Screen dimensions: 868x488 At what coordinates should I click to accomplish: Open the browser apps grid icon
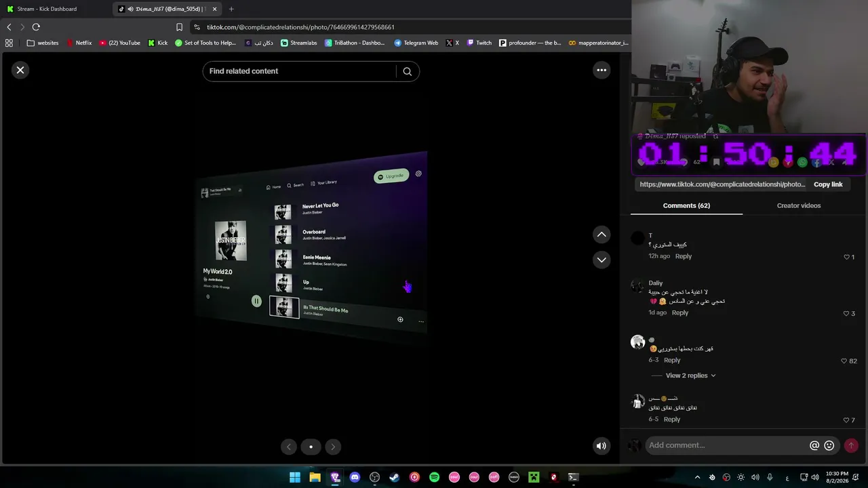click(x=9, y=43)
